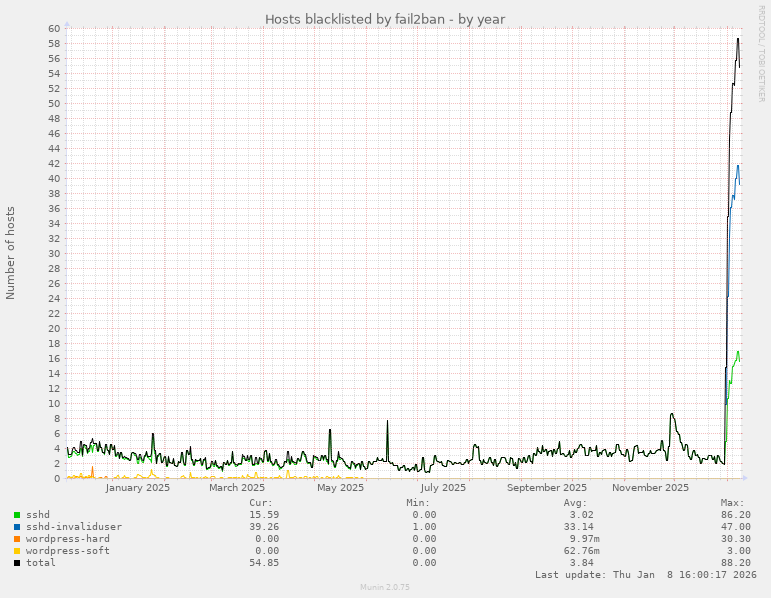Click the 'Max:' column header

coord(733,503)
